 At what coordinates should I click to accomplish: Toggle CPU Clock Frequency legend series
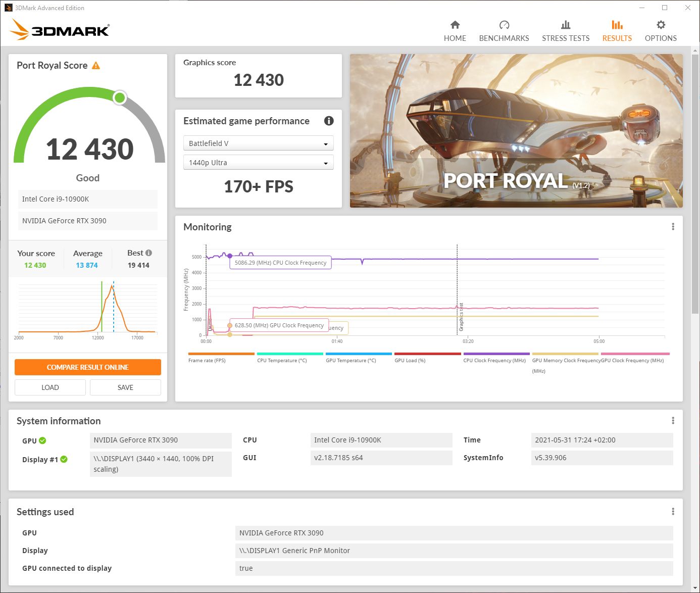click(x=496, y=357)
